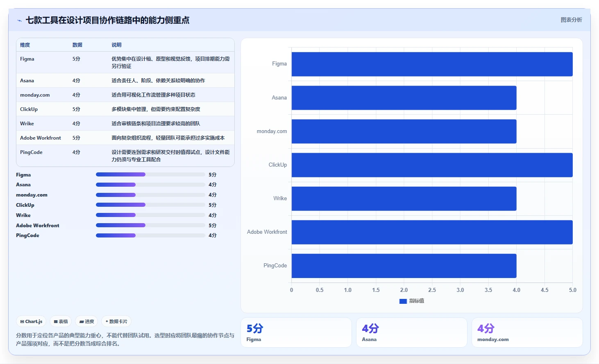Click the Figma progress bar

point(150,174)
